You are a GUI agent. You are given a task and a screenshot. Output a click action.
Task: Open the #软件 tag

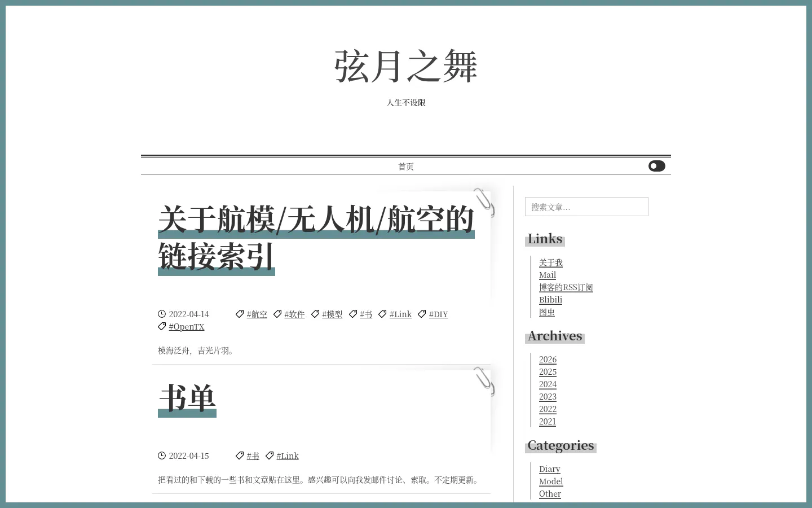coord(294,314)
